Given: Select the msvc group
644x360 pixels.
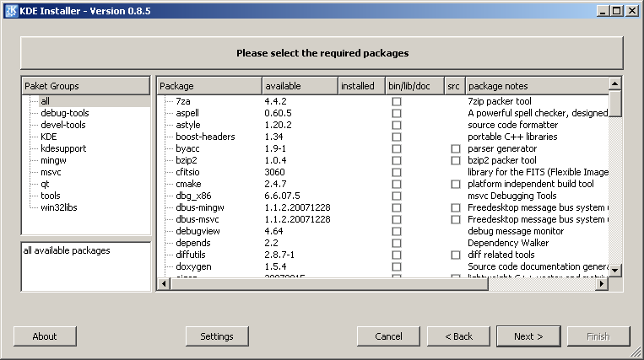Looking at the screenshot, I should [51, 172].
